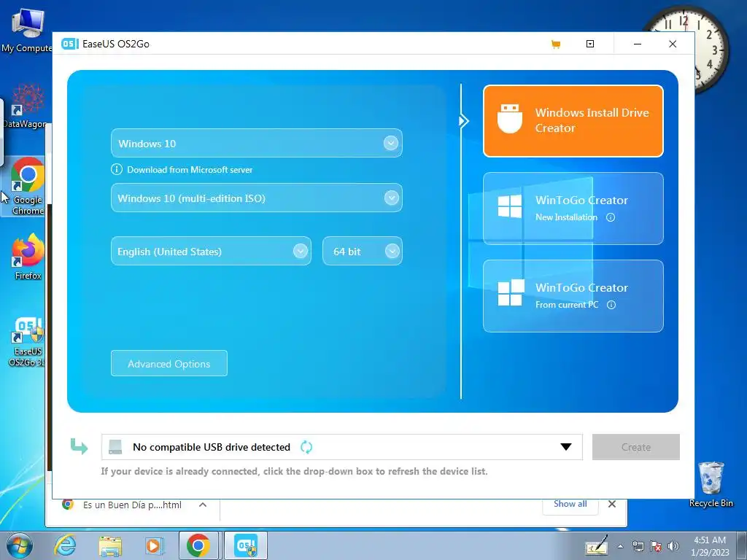Click the Windows logo on From current PC card
This screenshot has width=747, height=560.
click(x=511, y=292)
